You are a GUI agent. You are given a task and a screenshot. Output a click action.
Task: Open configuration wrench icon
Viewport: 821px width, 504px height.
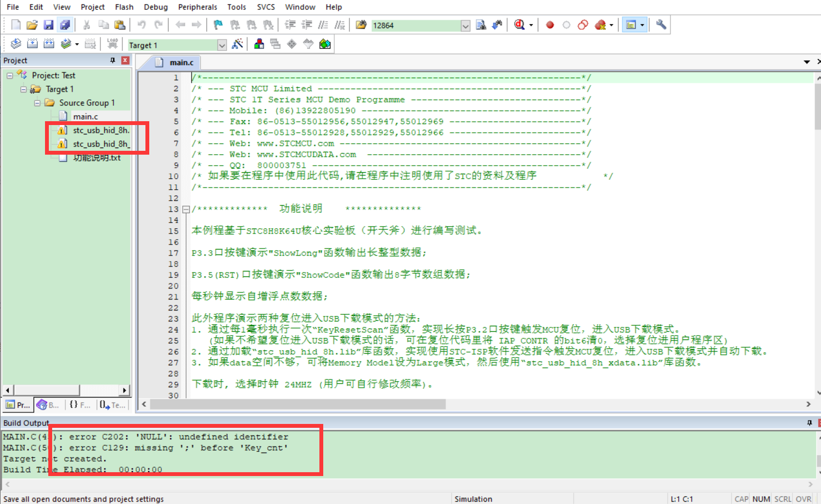point(661,25)
